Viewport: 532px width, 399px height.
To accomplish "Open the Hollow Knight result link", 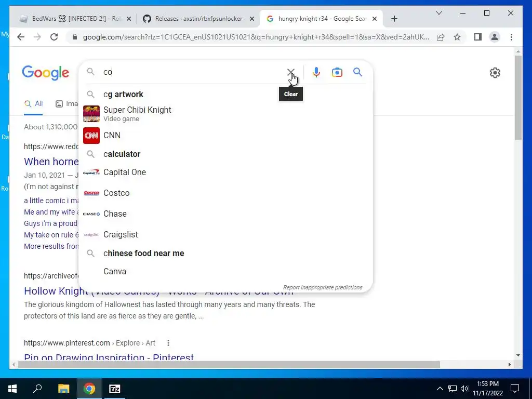I will 158,291.
